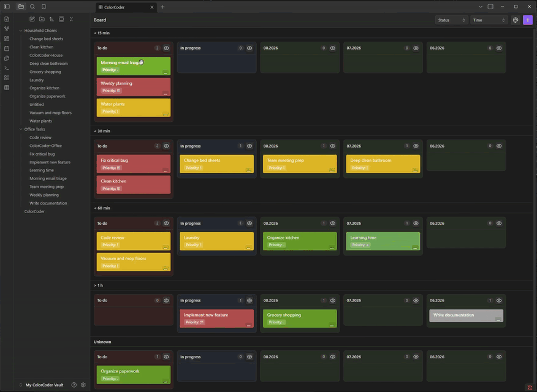The image size is (537, 392).
Task: Open the Status grouping dropdown
Action: point(451,20)
